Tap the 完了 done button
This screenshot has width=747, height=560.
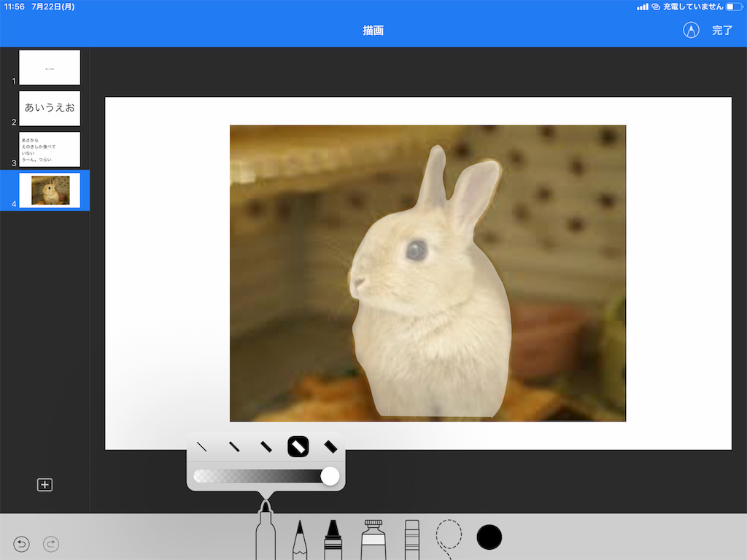coord(722,31)
